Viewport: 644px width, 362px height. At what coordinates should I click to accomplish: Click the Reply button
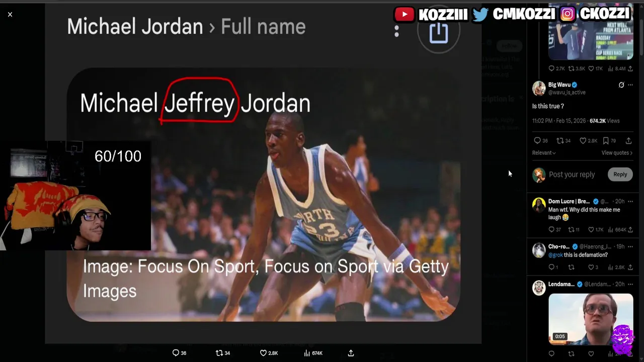[x=620, y=174]
